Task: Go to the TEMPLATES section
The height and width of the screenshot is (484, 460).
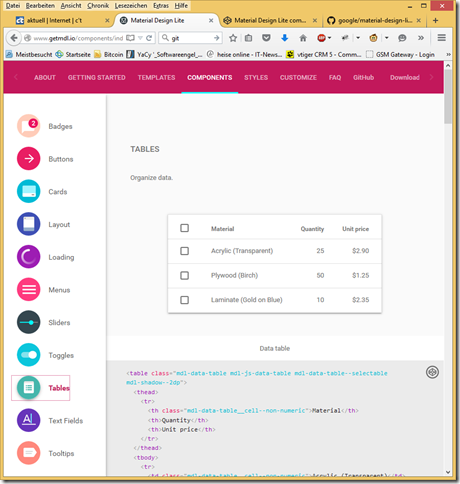Action: 156,77
